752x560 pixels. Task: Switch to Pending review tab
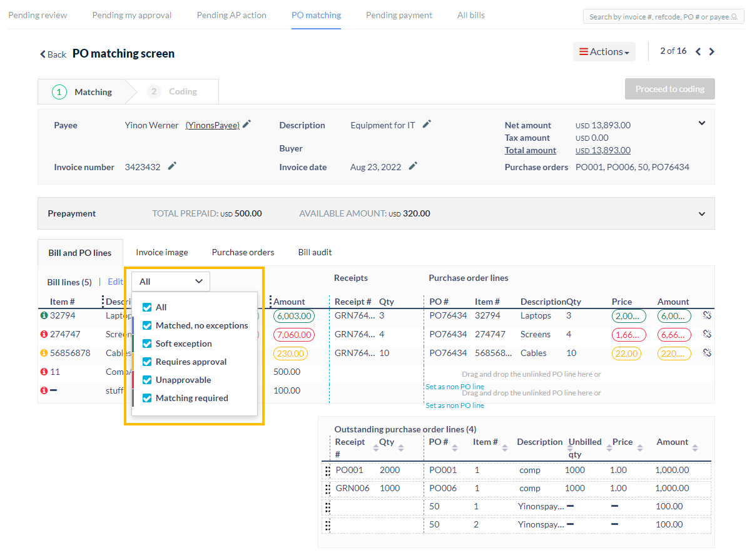[x=38, y=15]
